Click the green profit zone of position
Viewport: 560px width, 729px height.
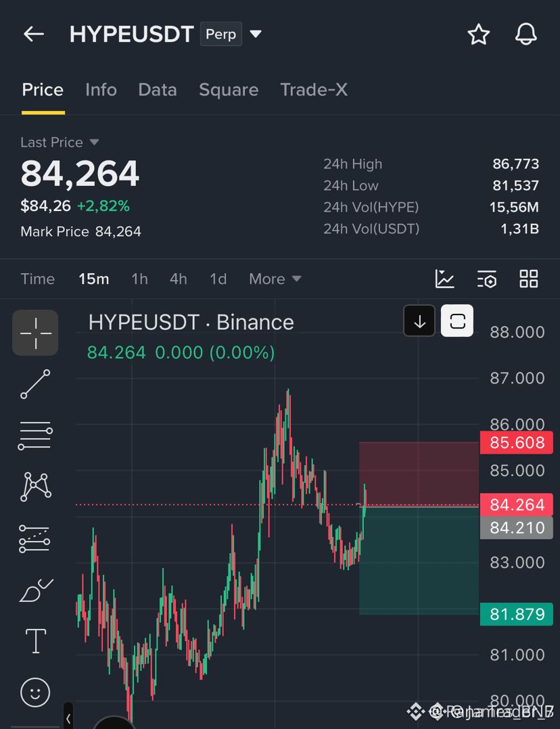419,560
